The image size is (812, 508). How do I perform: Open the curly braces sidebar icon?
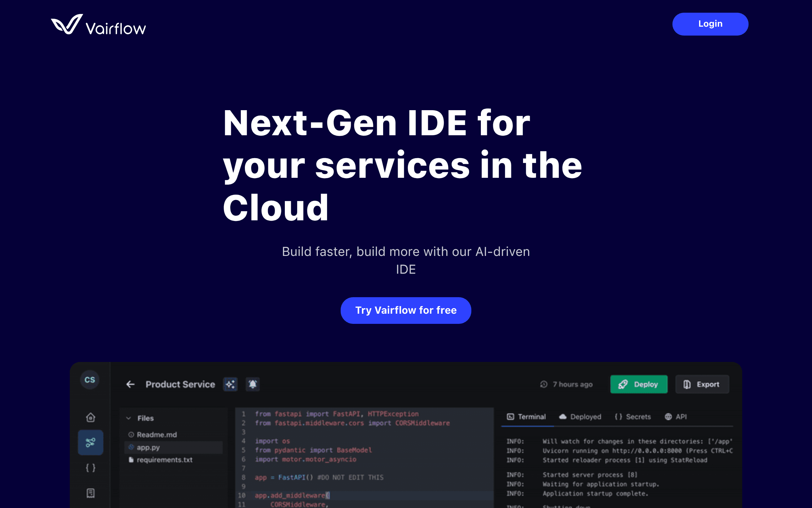click(91, 468)
